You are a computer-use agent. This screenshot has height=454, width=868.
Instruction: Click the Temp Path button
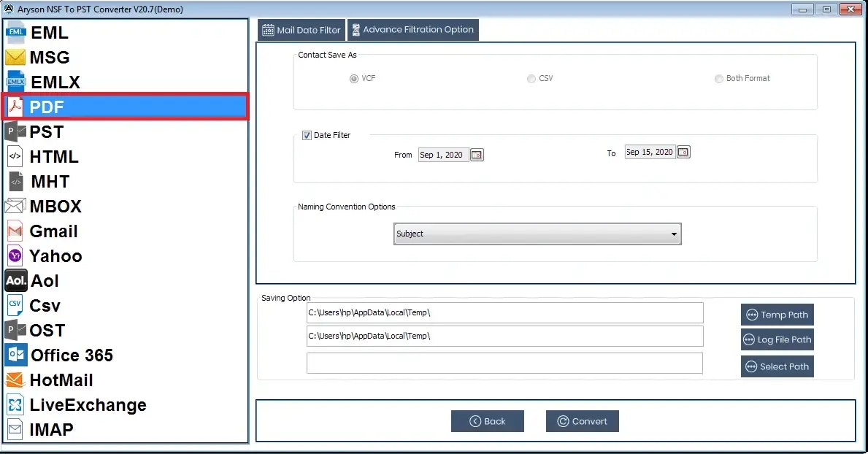pos(777,315)
